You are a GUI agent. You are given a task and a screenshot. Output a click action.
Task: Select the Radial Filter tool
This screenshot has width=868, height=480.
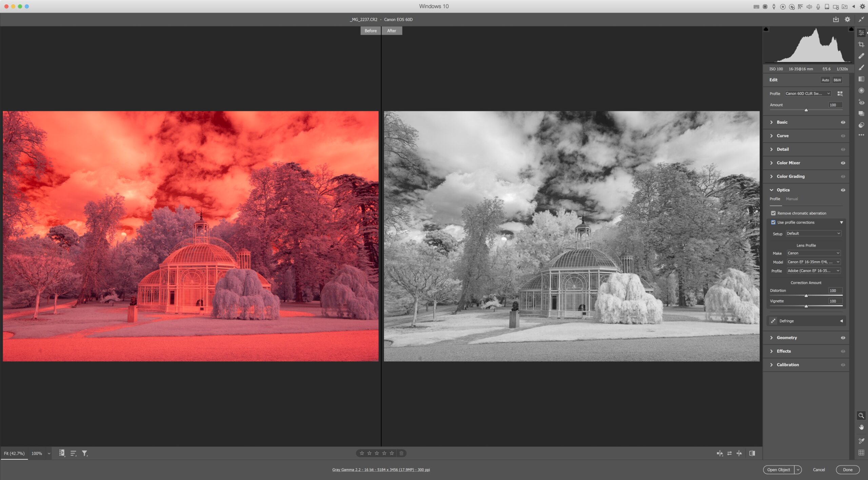[x=861, y=90]
